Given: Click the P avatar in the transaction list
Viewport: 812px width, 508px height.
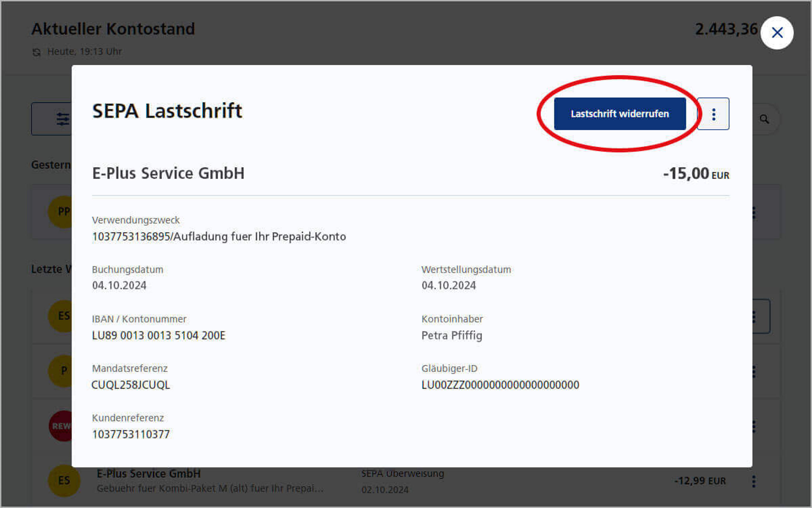Looking at the screenshot, I should click(x=60, y=371).
